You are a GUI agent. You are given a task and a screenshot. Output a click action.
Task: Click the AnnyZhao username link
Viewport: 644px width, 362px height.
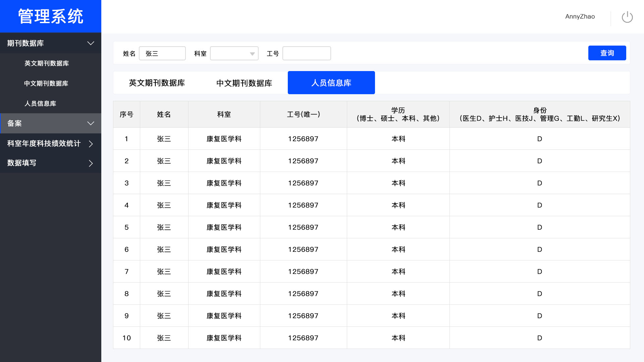tap(580, 17)
